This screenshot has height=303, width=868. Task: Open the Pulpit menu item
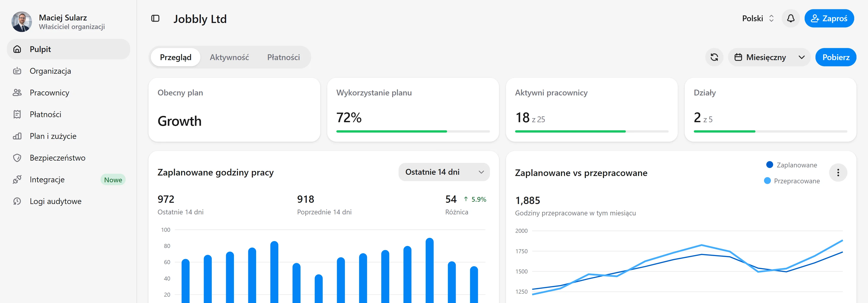[x=68, y=49]
